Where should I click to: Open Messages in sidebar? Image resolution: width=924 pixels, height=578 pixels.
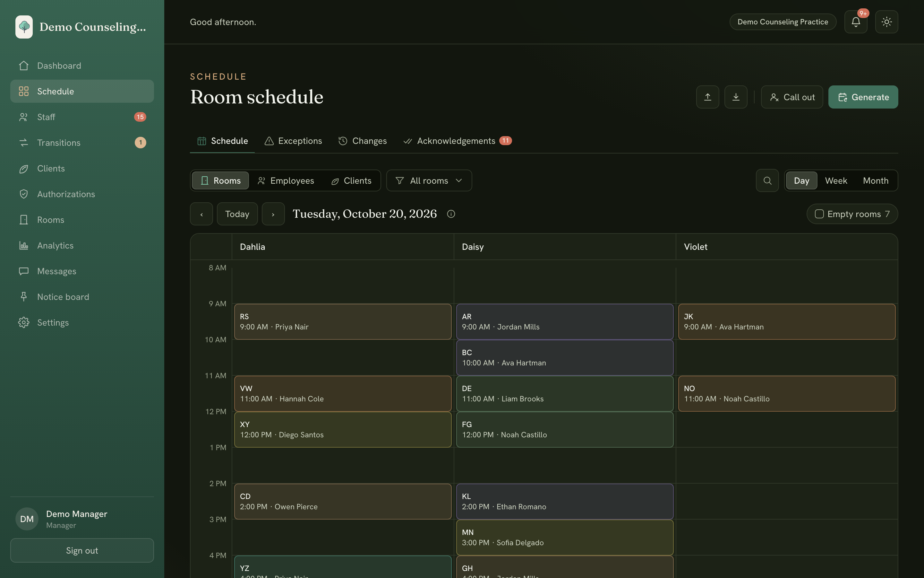pyautogui.click(x=82, y=271)
